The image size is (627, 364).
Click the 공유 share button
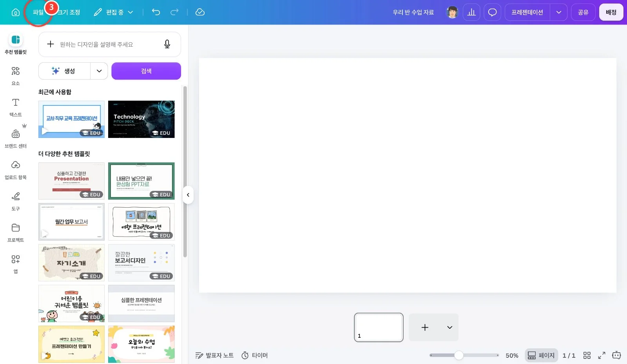coord(583,12)
